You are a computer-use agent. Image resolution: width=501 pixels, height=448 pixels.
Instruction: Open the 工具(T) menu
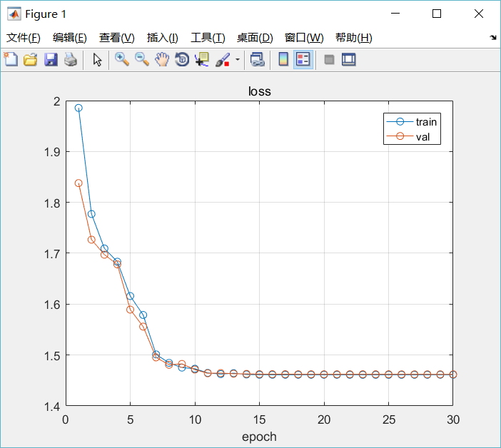coord(208,38)
